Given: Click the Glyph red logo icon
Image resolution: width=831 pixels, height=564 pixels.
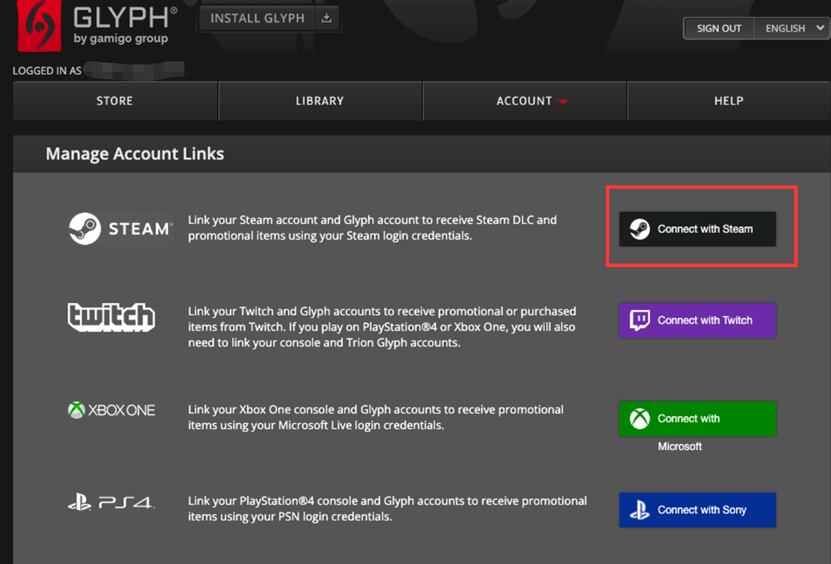Looking at the screenshot, I should (x=39, y=24).
